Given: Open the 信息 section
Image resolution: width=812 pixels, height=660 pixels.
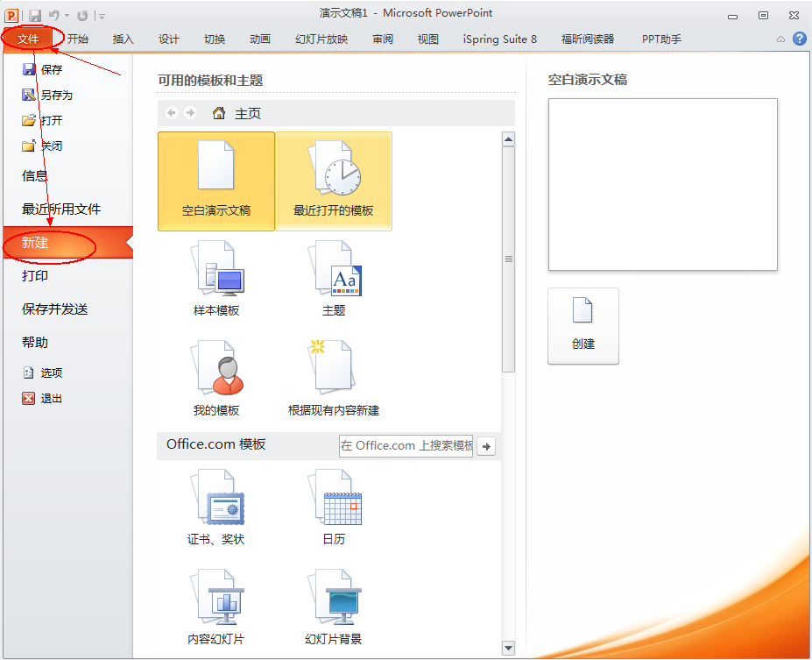Looking at the screenshot, I should (35, 176).
